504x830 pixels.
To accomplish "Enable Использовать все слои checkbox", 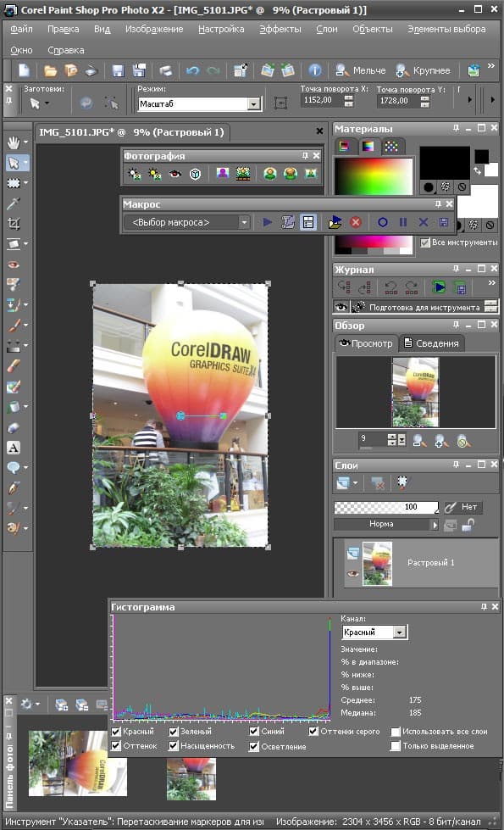I will 395,732.
